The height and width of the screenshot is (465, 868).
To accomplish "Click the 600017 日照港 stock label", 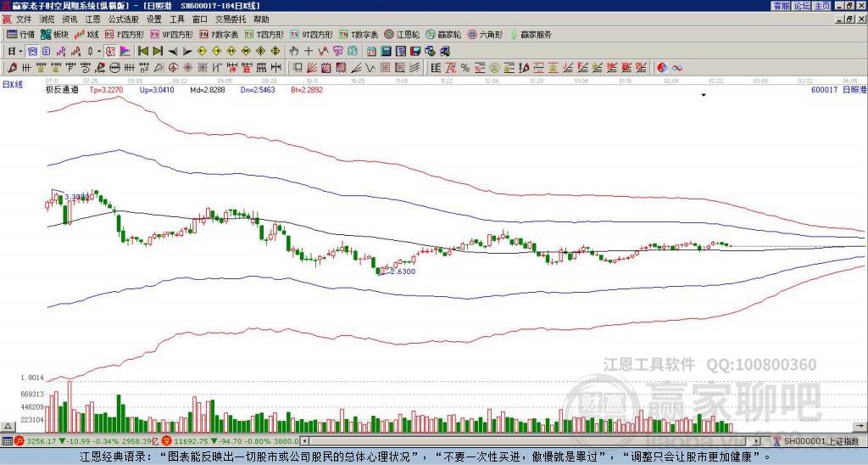I will (x=838, y=90).
